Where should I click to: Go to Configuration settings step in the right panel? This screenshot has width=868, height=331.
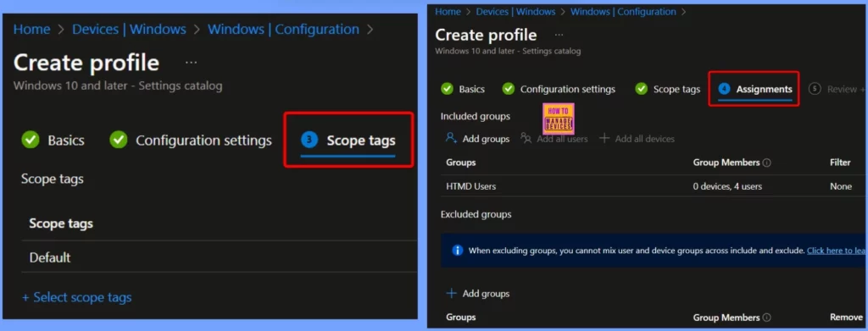559,89
